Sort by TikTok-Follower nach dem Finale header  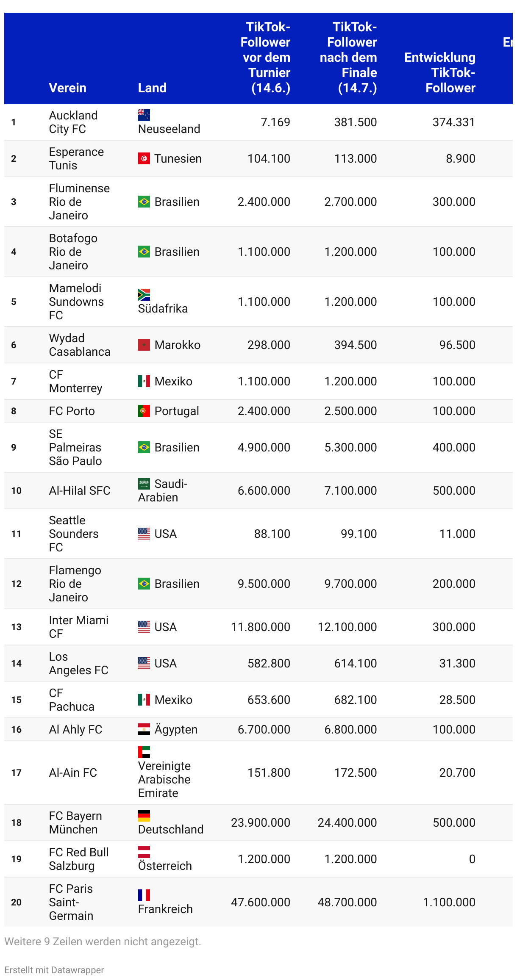pyautogui.click(x=348, y=57)
